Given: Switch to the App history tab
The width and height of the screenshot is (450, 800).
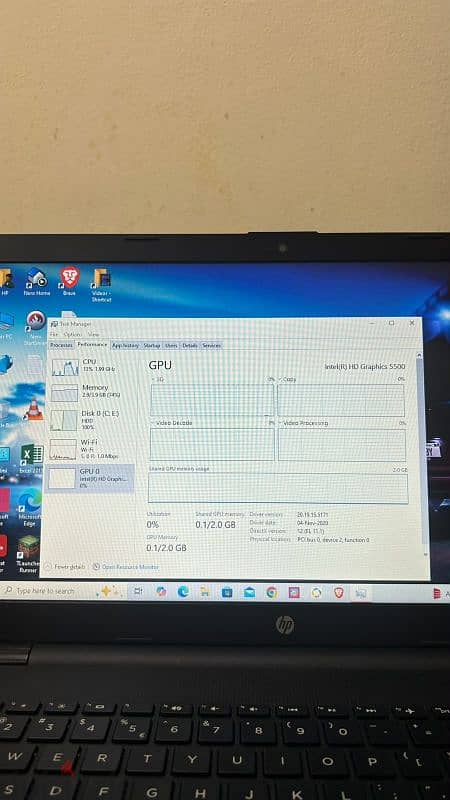Looking at the screenshot, I should pos(125,345).
